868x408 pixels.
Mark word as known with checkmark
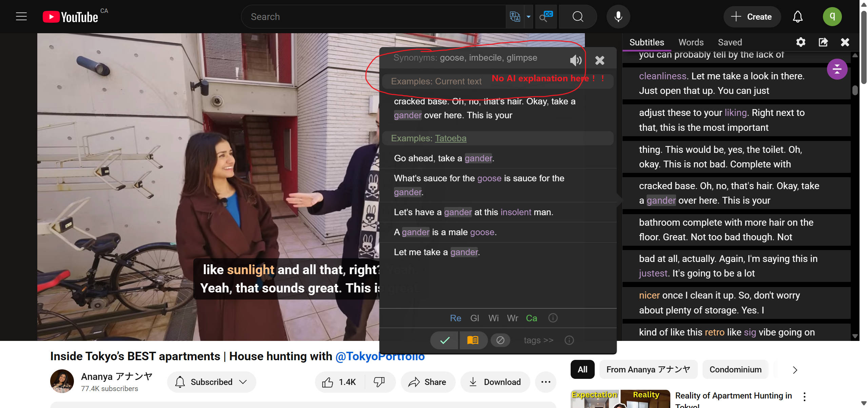point(445,340)
